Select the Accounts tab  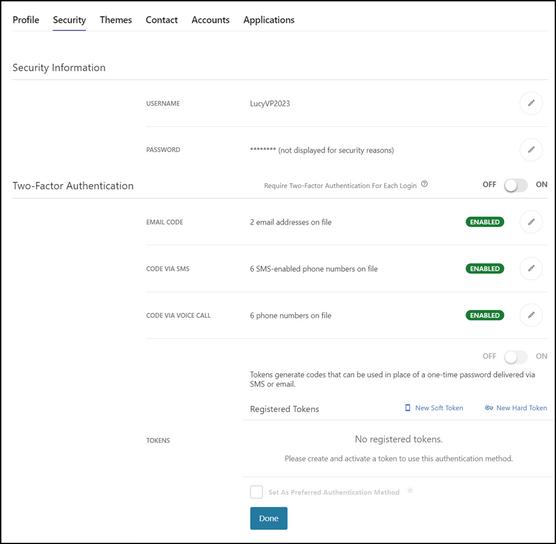click(x=210, y=20)
